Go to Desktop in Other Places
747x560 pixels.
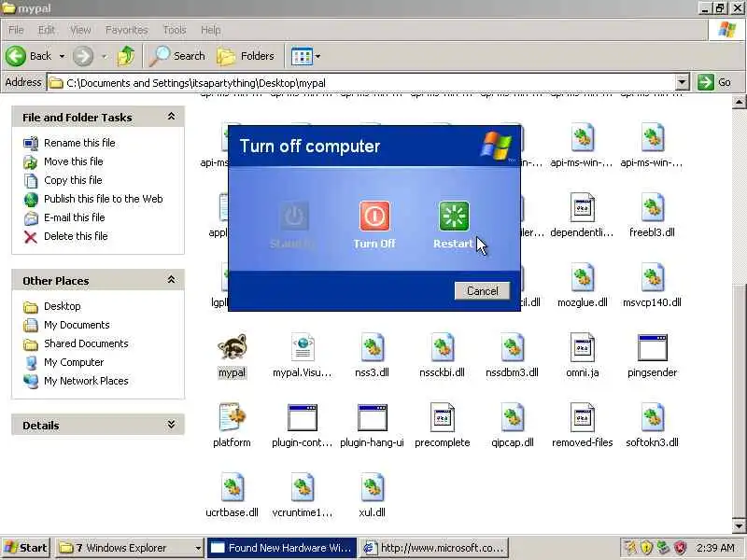coord(62,306)
